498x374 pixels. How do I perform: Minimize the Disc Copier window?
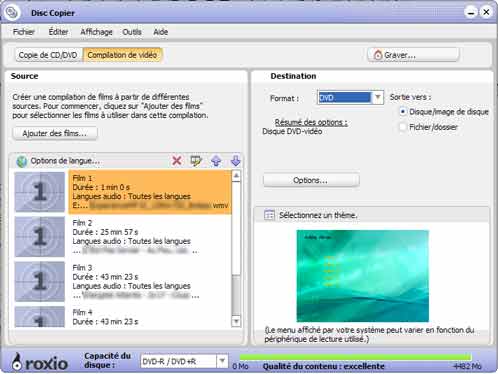click(471, 13)
